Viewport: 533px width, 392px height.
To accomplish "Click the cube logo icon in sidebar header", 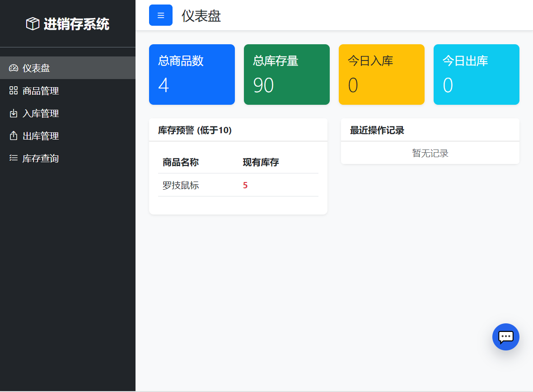I will (x=32, y=23).
